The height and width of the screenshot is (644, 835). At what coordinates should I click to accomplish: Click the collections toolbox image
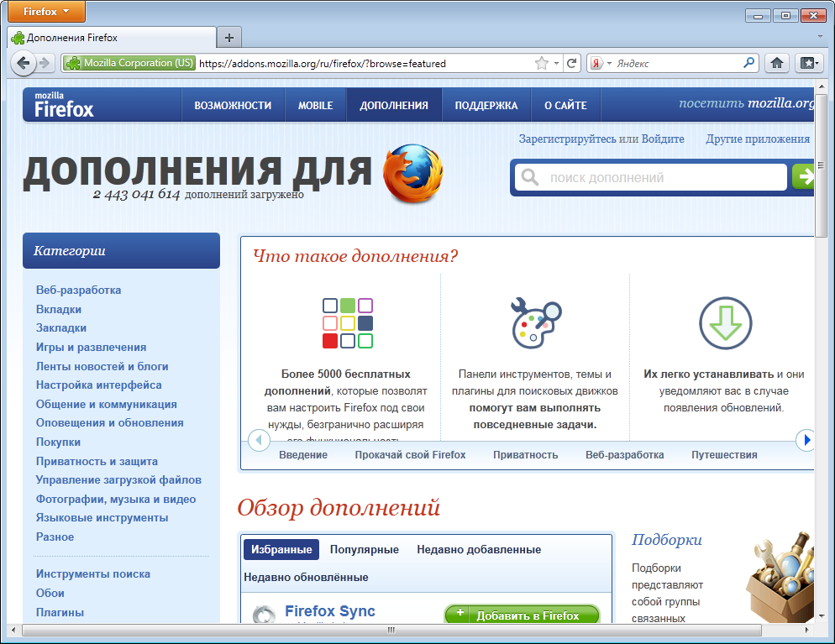[x=780, y=577]
